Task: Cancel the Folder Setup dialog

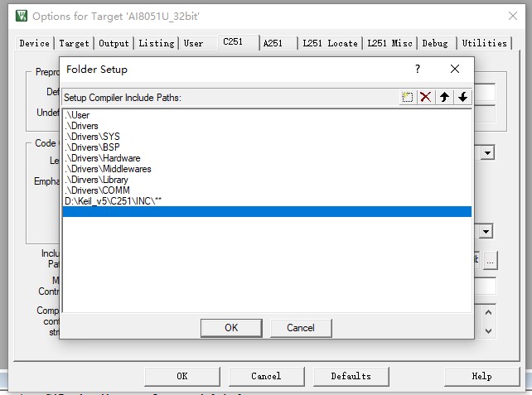Action: (x=301, y=328)
